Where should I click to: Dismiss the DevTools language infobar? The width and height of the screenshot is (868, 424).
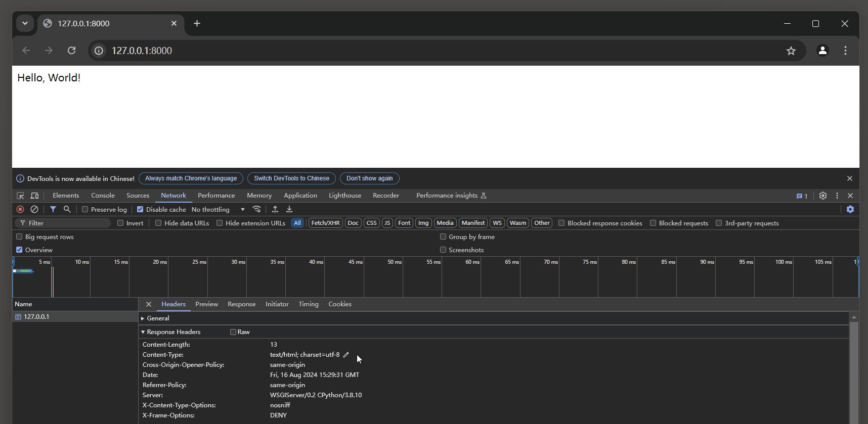pyautogui.click(x=850, y=178)
